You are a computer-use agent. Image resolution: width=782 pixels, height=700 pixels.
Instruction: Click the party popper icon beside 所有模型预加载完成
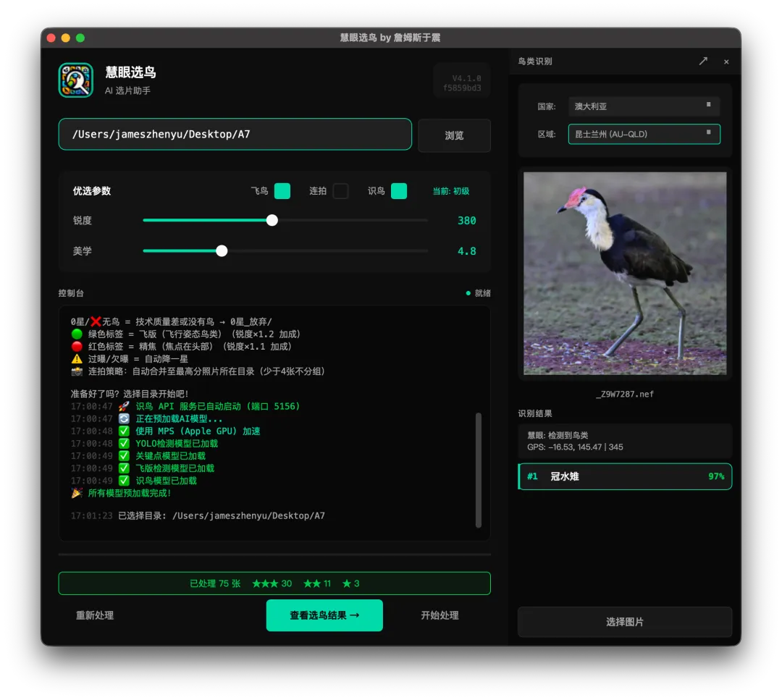(77, 493)
